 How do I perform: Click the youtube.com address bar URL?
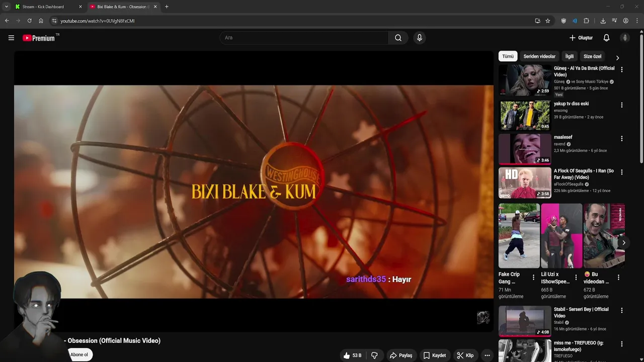click(98, 21)
